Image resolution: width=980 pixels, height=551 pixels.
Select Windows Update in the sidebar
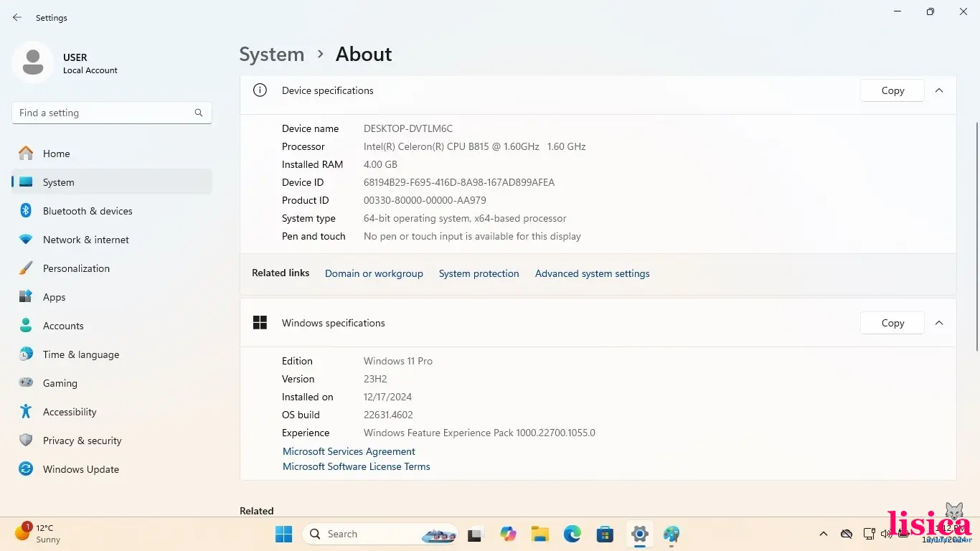click(80, 469)
